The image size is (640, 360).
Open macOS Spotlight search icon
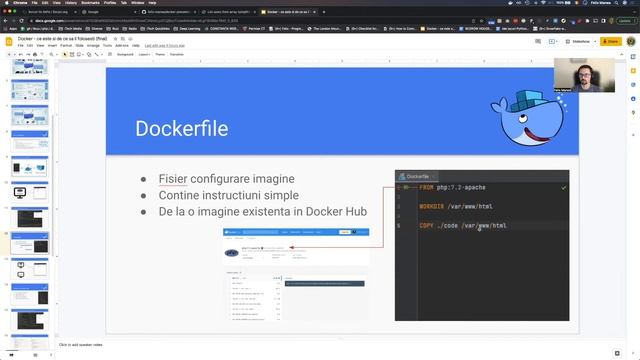616,3
